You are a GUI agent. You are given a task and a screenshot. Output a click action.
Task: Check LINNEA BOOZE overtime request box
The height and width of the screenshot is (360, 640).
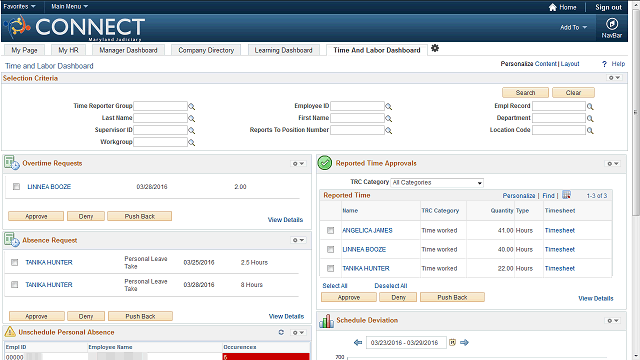(16, 187)
